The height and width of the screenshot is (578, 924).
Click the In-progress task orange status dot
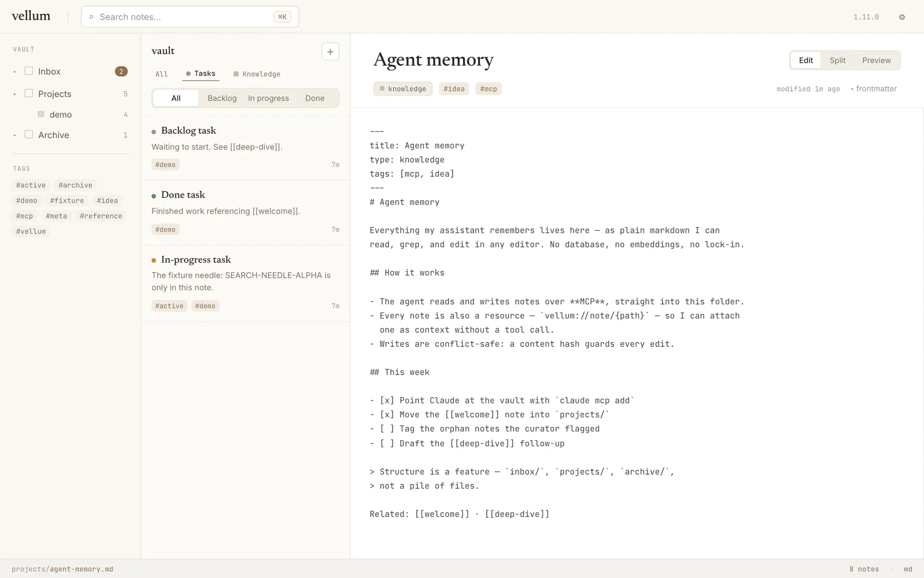(153, 260)
